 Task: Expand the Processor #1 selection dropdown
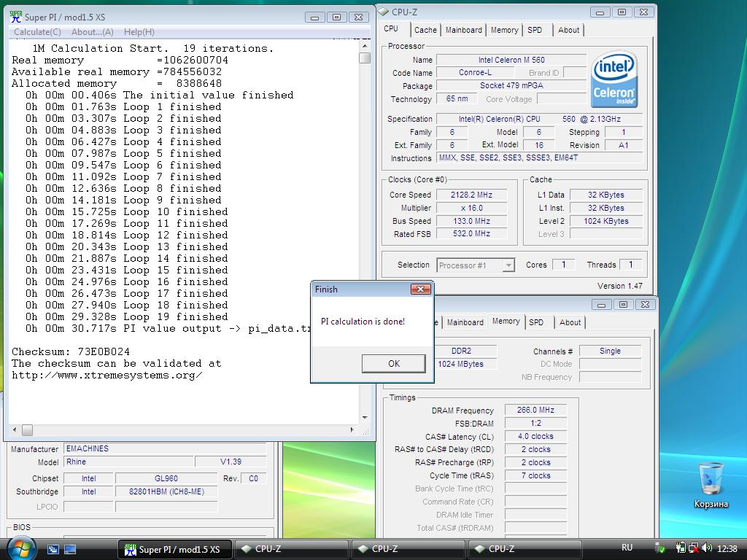click(508, 265)
